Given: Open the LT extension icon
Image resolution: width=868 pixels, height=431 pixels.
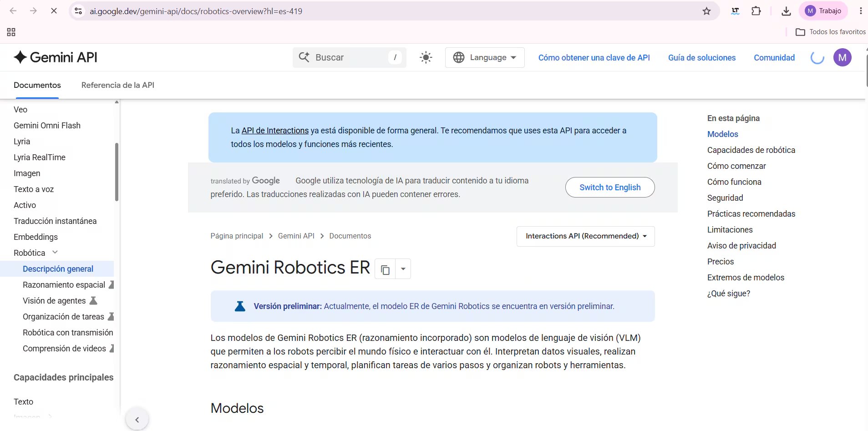Looking at the screenshot, I should [735, 11].
